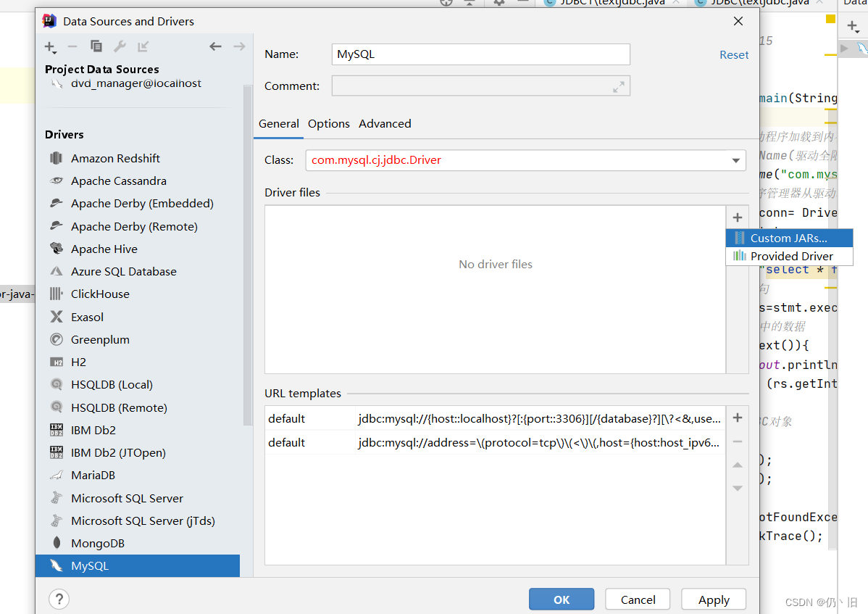Switch to the Options tab
Viewport: 868px width, 614px height.
[329, 124]
